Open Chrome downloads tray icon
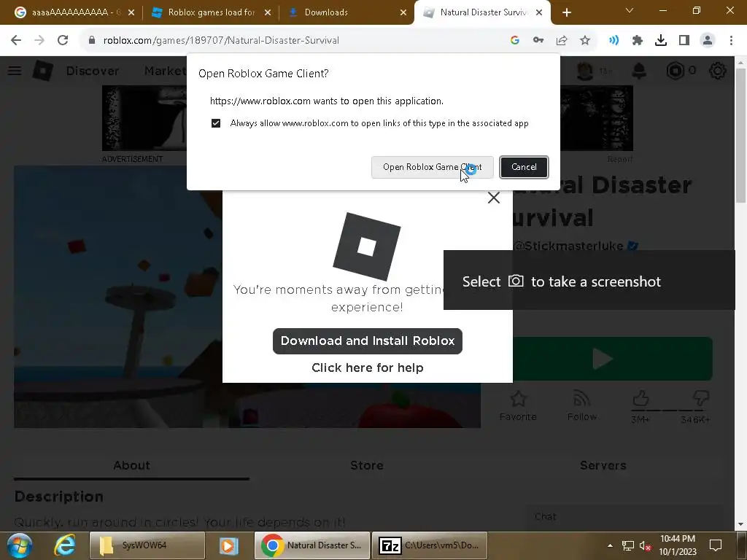Image resolution: width=747 pixels, height=560 pixels. click(661, 41)
